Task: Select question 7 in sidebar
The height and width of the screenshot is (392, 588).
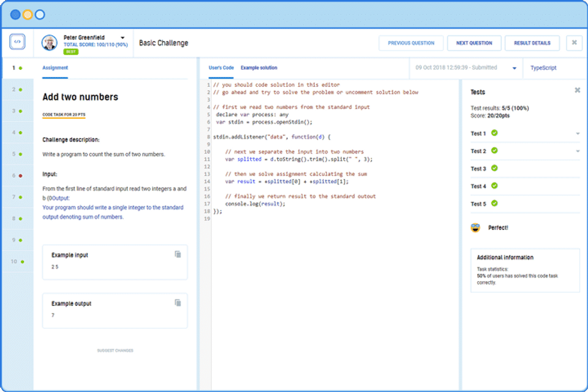Action: tap(17, 197)
